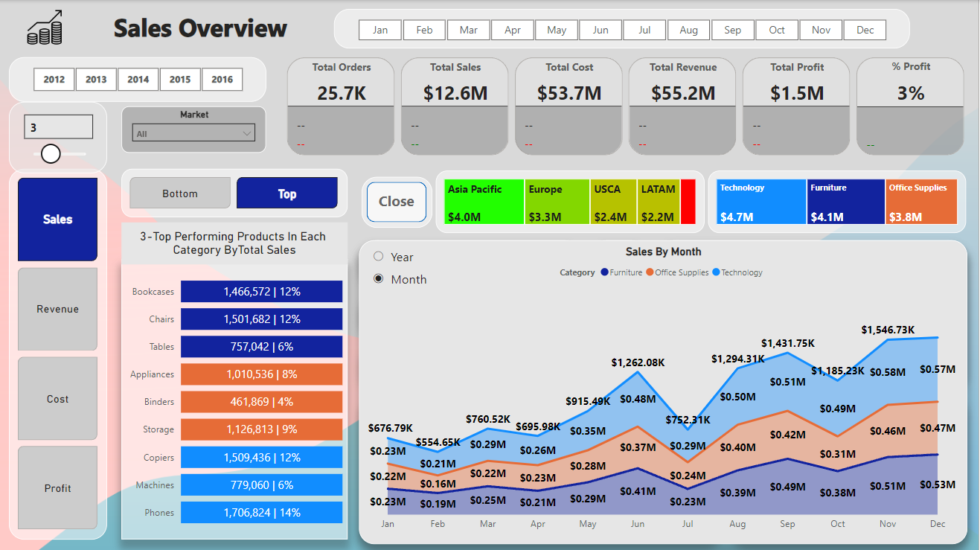The width and height of the screenshot is (980, 550).
Task: Filter sales by year 2014
Action: [x=138, y=80]
